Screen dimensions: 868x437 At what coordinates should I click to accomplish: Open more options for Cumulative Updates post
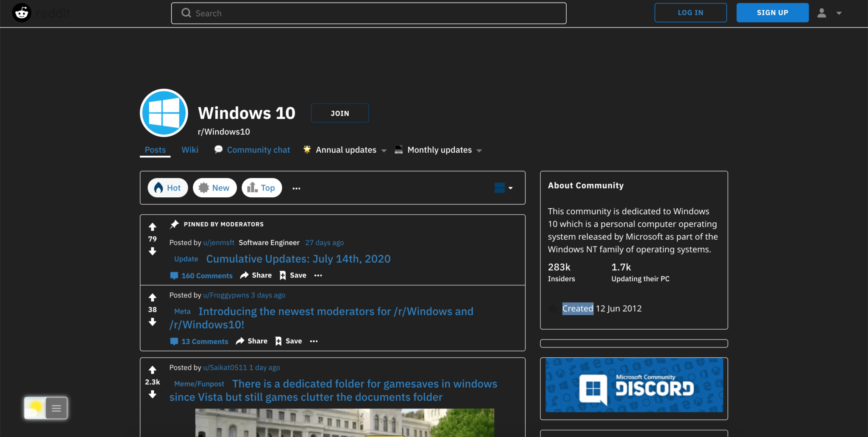tap(318, 275)
